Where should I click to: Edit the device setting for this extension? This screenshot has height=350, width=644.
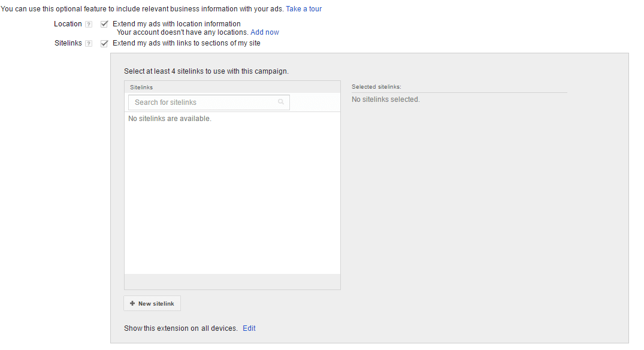pyautogui.click(x=249, y=328)
